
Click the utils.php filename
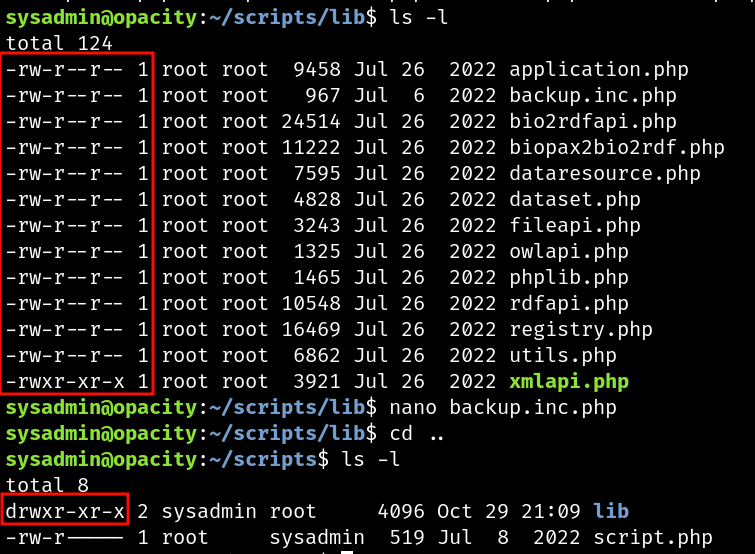pos(563,356)
